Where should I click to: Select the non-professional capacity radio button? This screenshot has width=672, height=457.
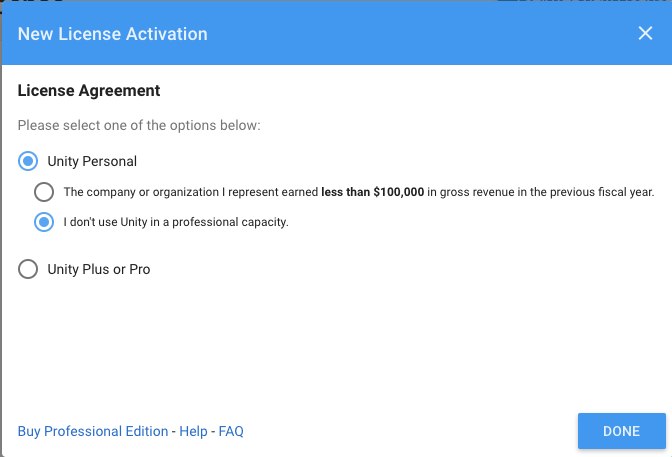[x=44, y=222]
